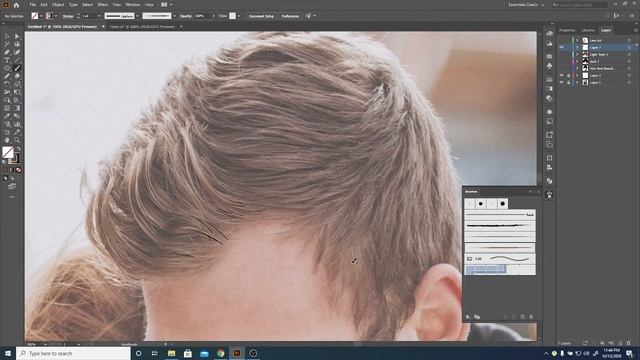Select the Pen tool
Image resolution: width=640 pixels, height=360 pixels.
7,52
